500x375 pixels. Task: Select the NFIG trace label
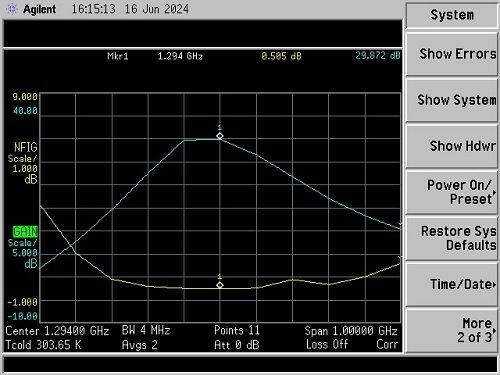pos(25,147)
